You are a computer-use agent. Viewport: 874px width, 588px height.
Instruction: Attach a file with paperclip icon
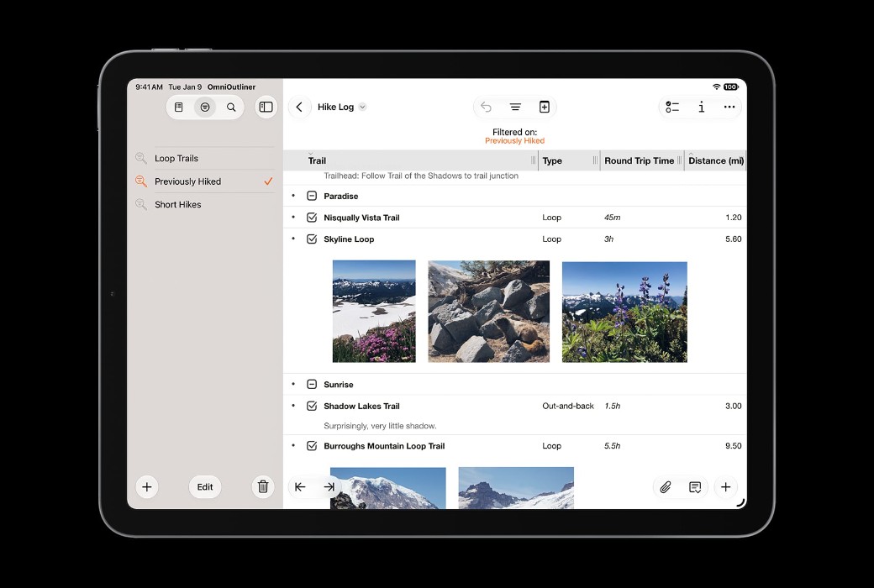pyautogui.click(x=666, y=488)
